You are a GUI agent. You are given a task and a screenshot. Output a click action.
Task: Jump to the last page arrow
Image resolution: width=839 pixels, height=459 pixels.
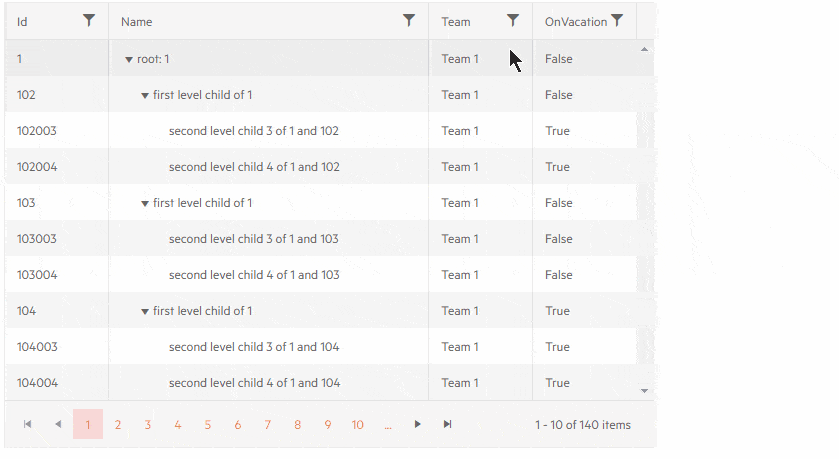448,425
